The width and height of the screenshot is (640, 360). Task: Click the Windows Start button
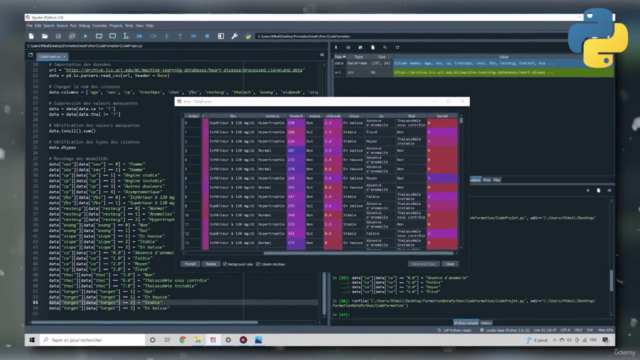tap(32, 340)
